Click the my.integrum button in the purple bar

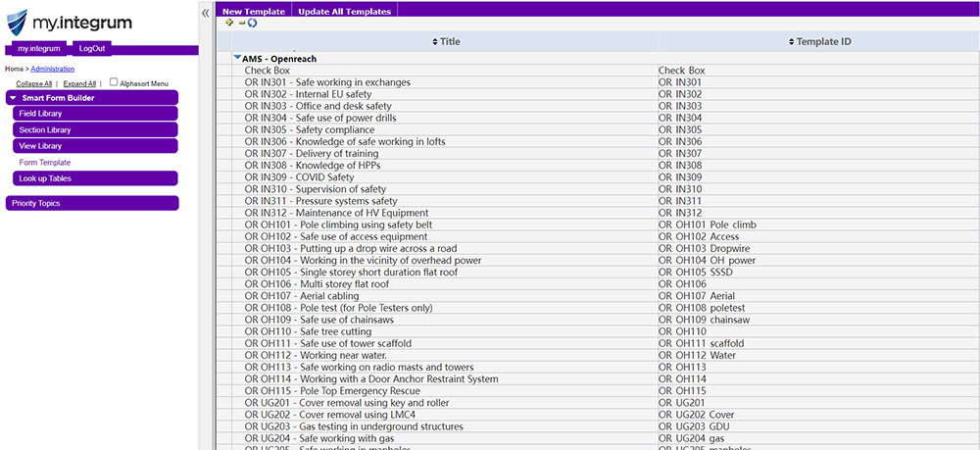click(x=39, y=48)
